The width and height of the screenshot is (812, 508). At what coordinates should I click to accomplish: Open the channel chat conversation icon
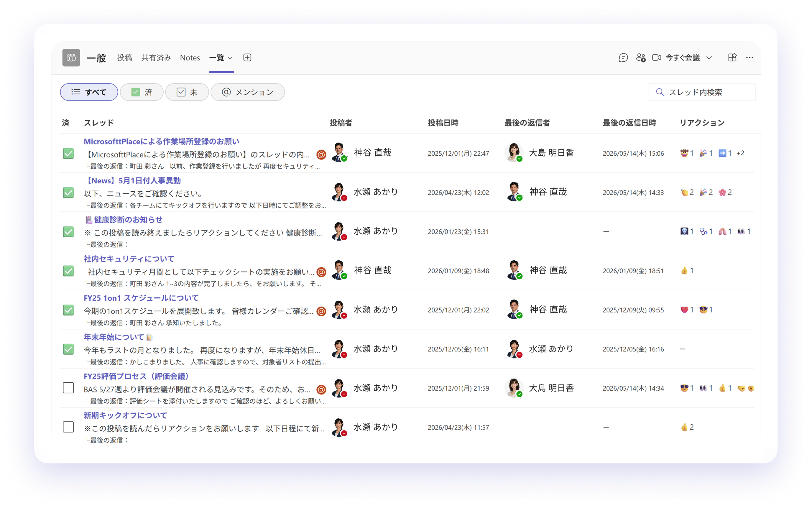tap(623, 57)
